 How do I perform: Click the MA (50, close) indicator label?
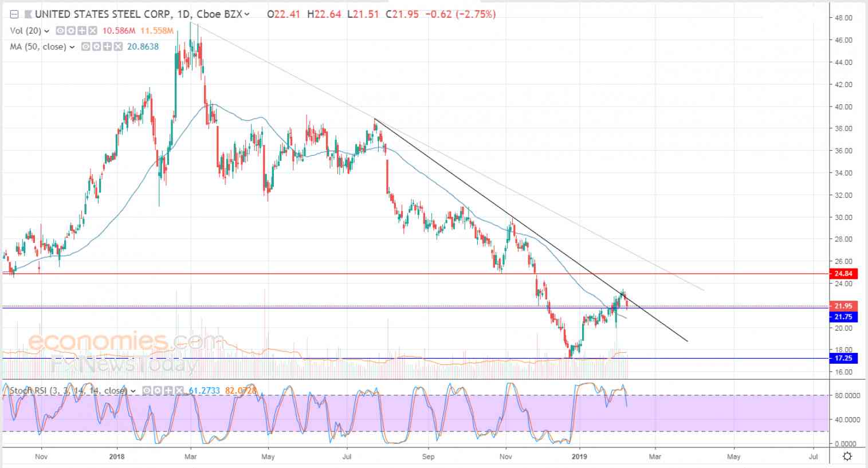pyautogui.click(x=38, y=46)
